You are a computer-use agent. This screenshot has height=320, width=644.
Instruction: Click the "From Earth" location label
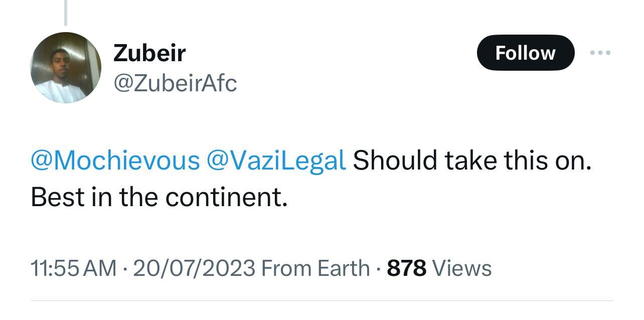(x=315, y=268)
